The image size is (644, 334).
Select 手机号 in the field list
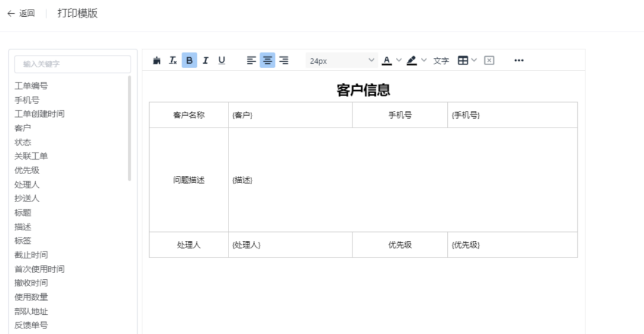[x=27, y=100]
